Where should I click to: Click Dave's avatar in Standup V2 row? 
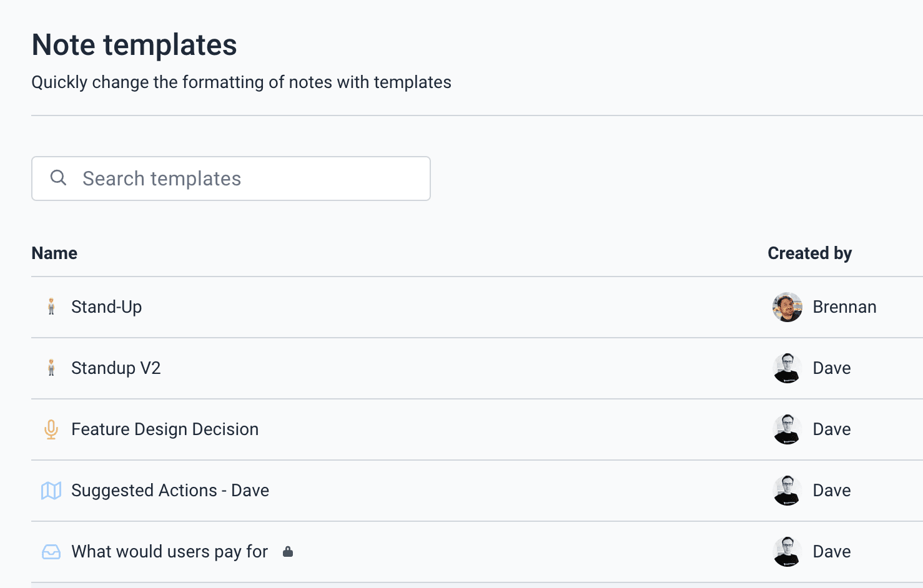click(787, 368)
